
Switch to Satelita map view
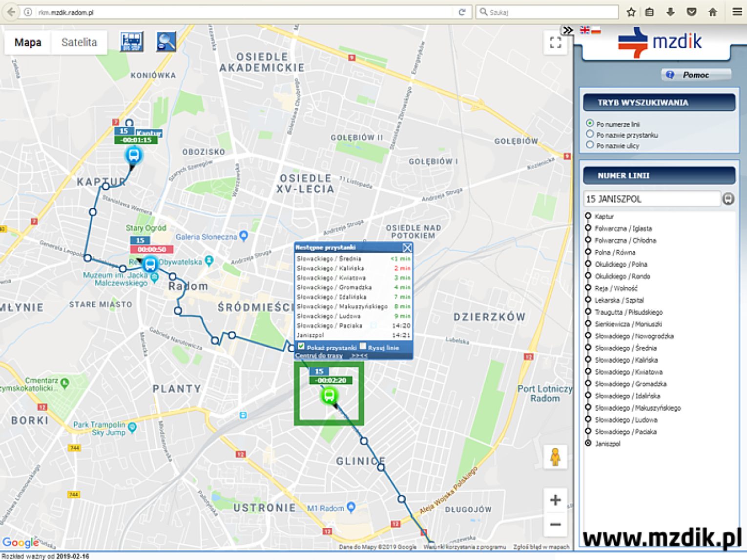[x=79, y=42]
